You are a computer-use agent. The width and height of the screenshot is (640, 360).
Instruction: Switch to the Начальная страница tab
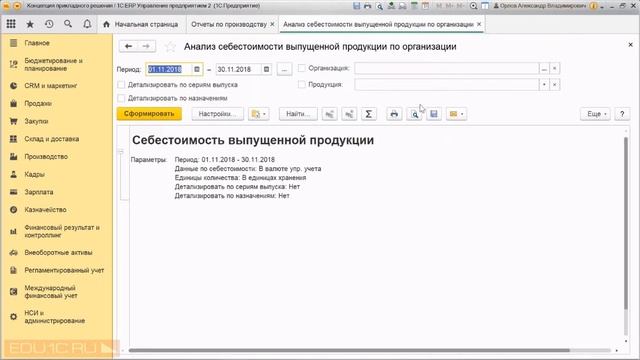tap(142, 24)
